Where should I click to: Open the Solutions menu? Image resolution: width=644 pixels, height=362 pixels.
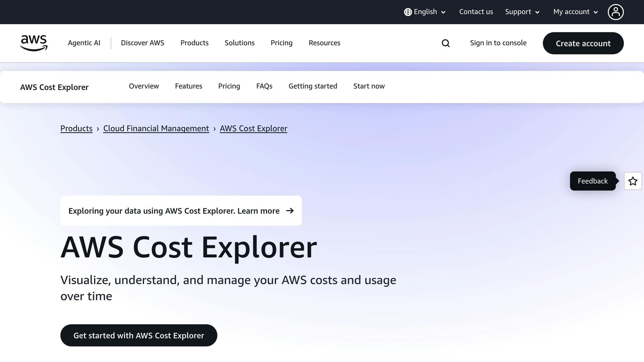pos(240,43)
